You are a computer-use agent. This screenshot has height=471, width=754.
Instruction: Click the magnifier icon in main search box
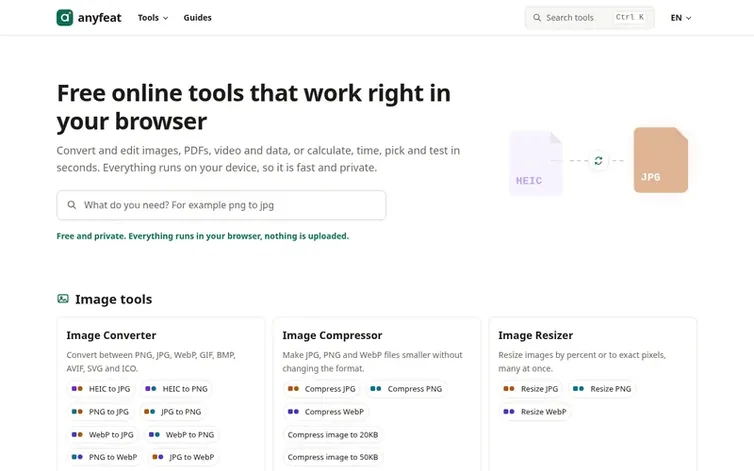coord(72,205)
